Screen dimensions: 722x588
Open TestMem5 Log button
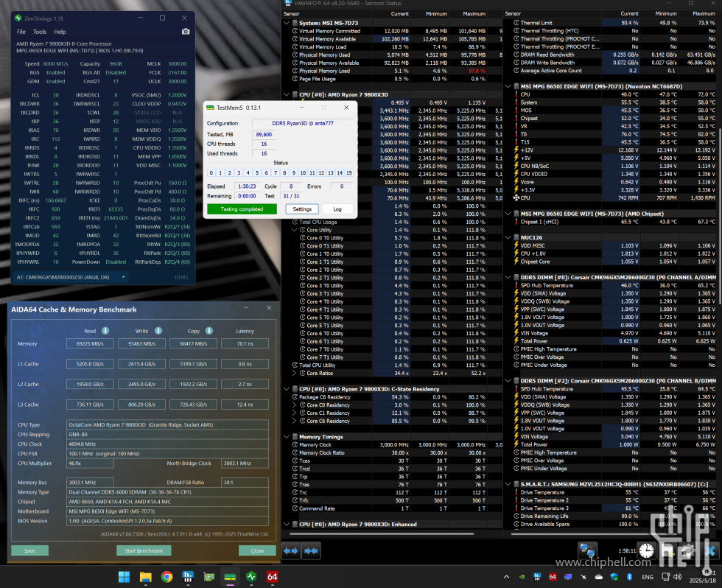coord(337,209)
